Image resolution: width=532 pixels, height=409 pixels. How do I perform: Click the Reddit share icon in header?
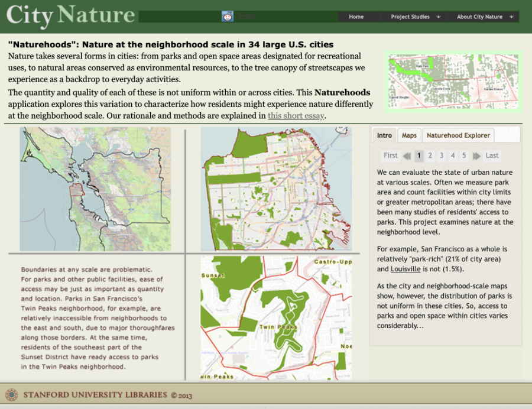click(x=228, y=16)
